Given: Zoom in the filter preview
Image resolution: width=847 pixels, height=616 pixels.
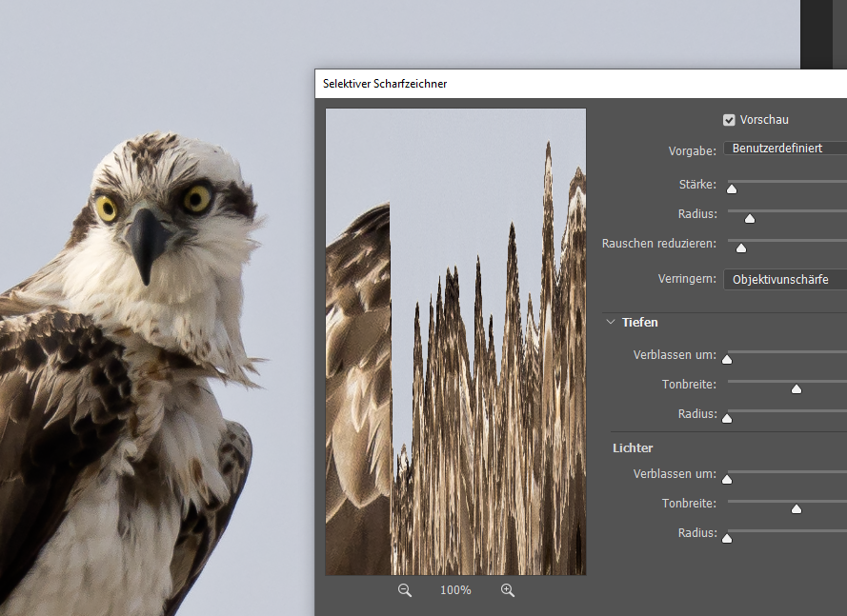Looking at the screenshot, I should (x=507, y=590).
